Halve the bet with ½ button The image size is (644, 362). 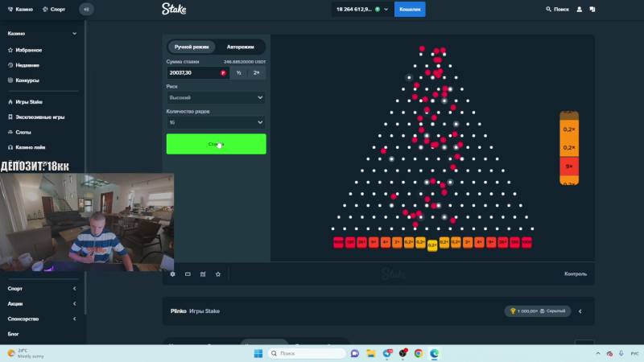tap(238, 72)
